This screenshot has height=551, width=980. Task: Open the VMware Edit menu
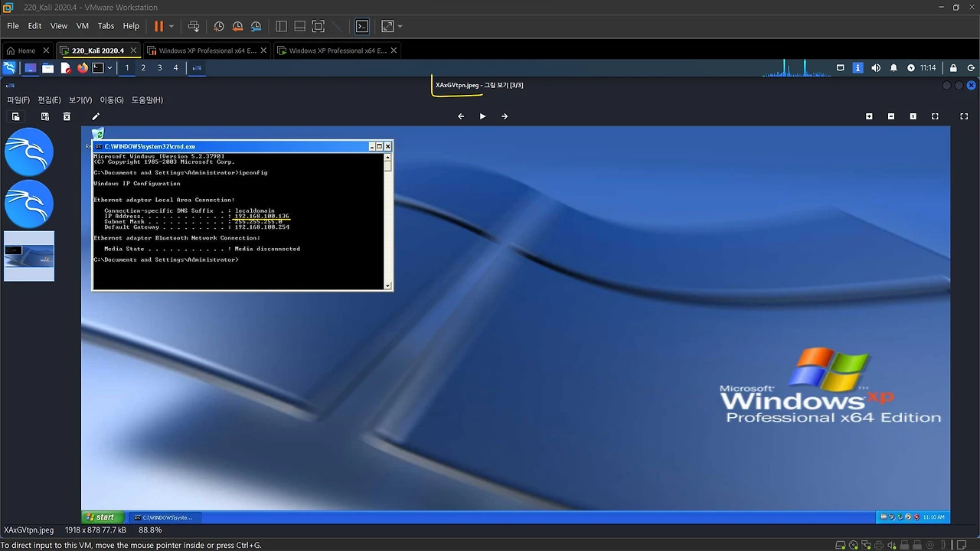pos(35,26)
